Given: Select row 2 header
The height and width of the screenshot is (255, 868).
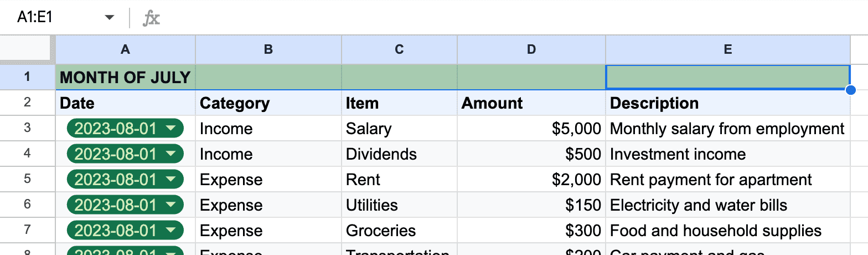Looking at the screenshot, I should click(28, 103).
